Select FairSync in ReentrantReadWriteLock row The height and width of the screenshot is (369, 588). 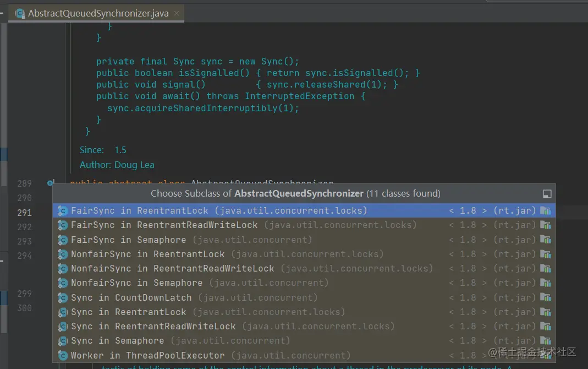(304, 225)
